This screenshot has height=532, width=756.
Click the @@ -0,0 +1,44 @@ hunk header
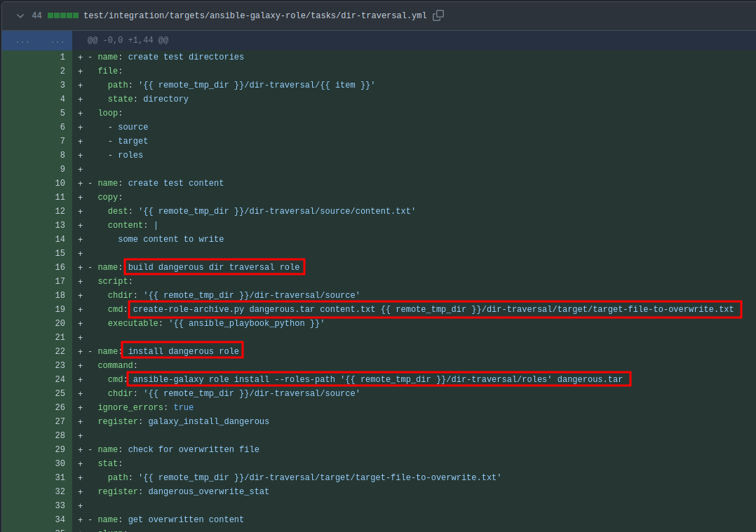click(x=128, y=41)
